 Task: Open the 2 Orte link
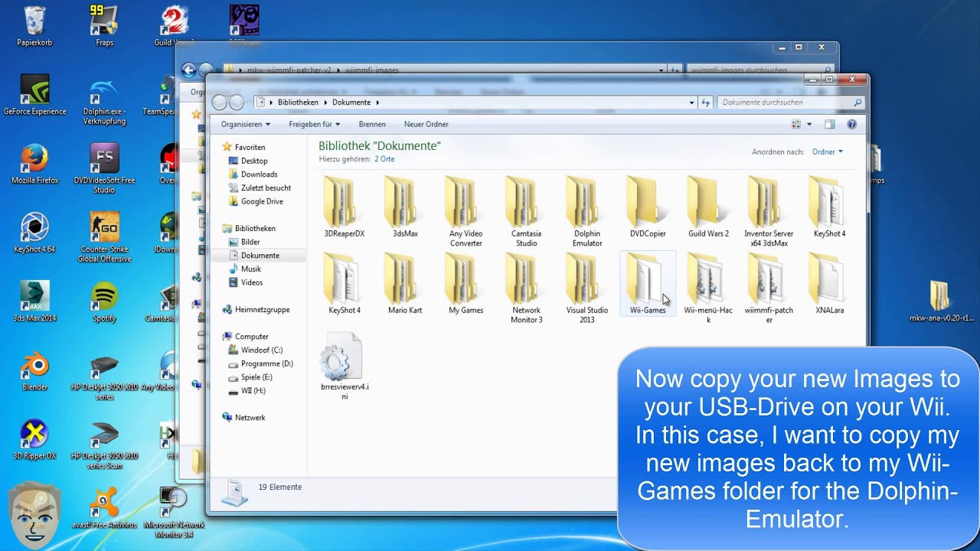click(384, 159)
